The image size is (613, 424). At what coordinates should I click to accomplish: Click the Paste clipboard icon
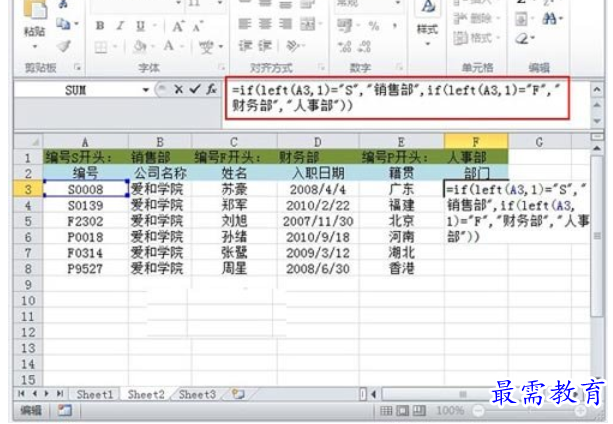coord(34,9)
